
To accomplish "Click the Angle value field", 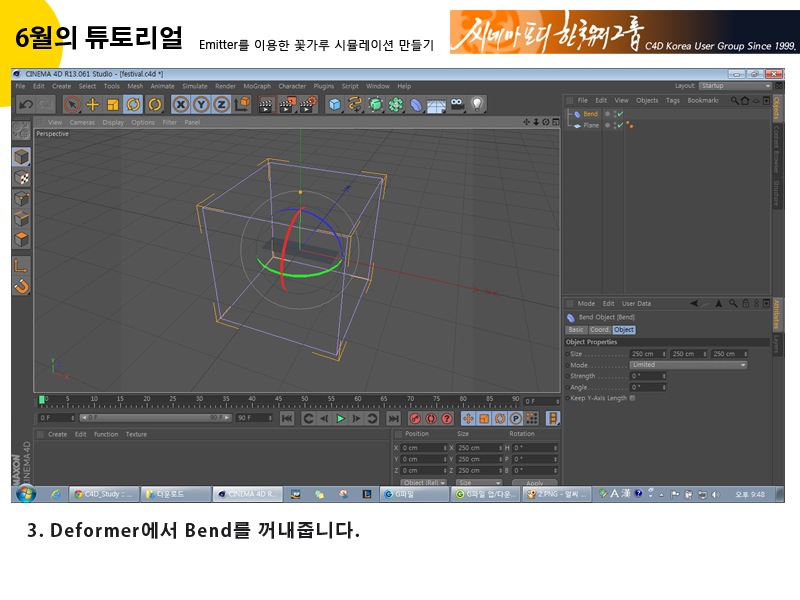I will tap(648, 387).
